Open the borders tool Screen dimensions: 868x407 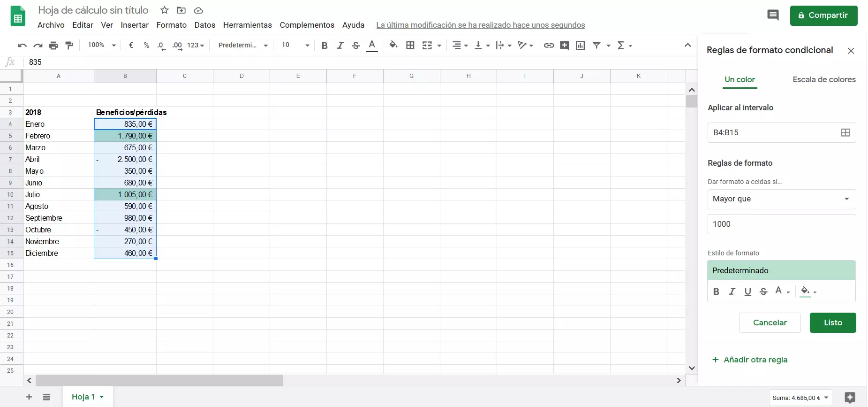pyautogui.click(x=410, y=46)
